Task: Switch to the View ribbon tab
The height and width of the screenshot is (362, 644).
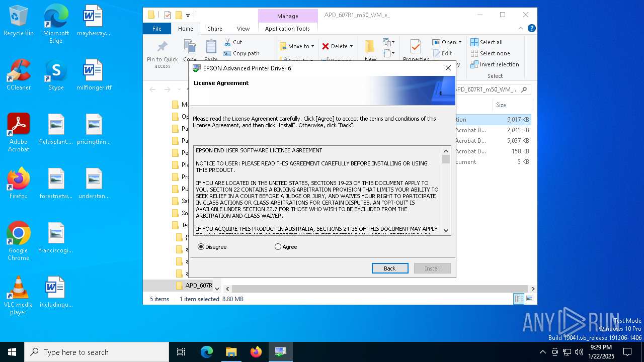Action: coord(243,29)
